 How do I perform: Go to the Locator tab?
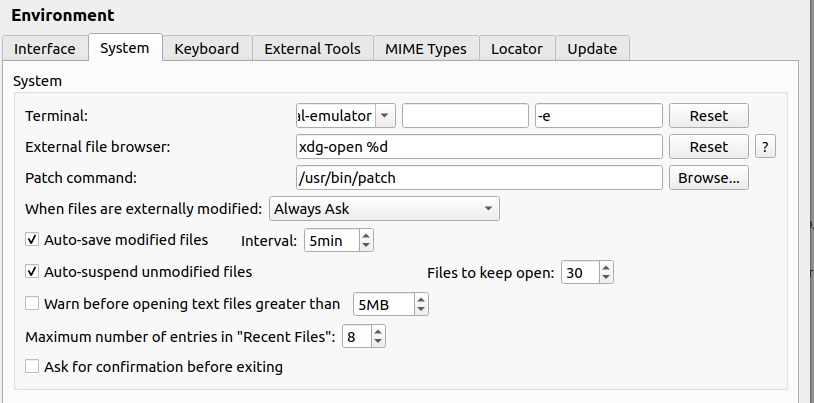tap(516, 48)
